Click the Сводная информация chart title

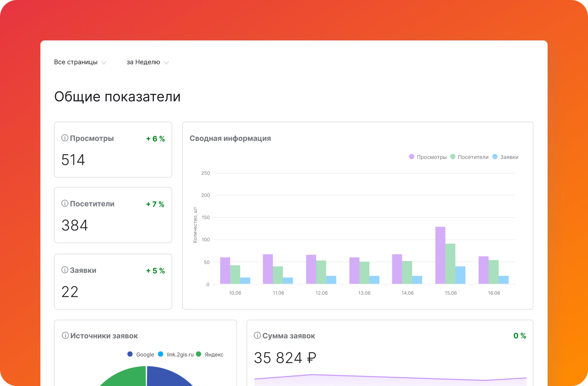point(230,138)
